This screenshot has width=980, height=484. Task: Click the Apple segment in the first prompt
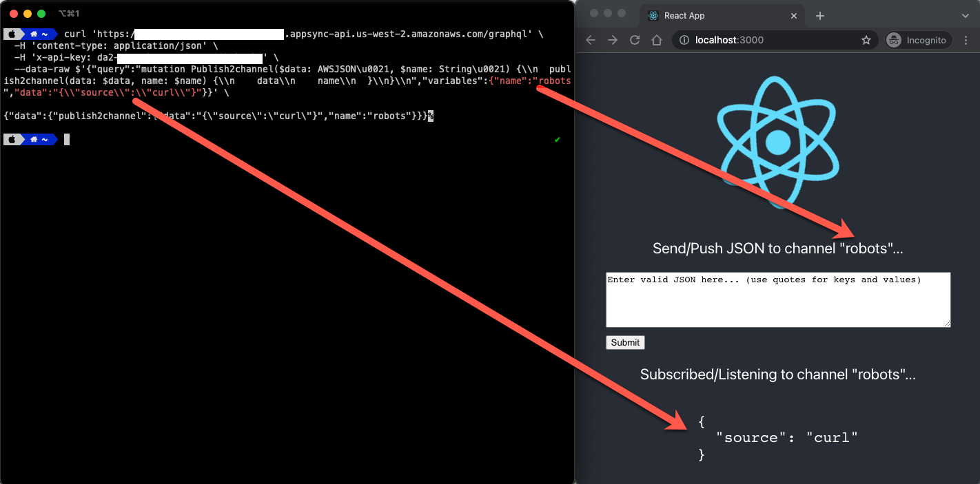pos(12,34)
